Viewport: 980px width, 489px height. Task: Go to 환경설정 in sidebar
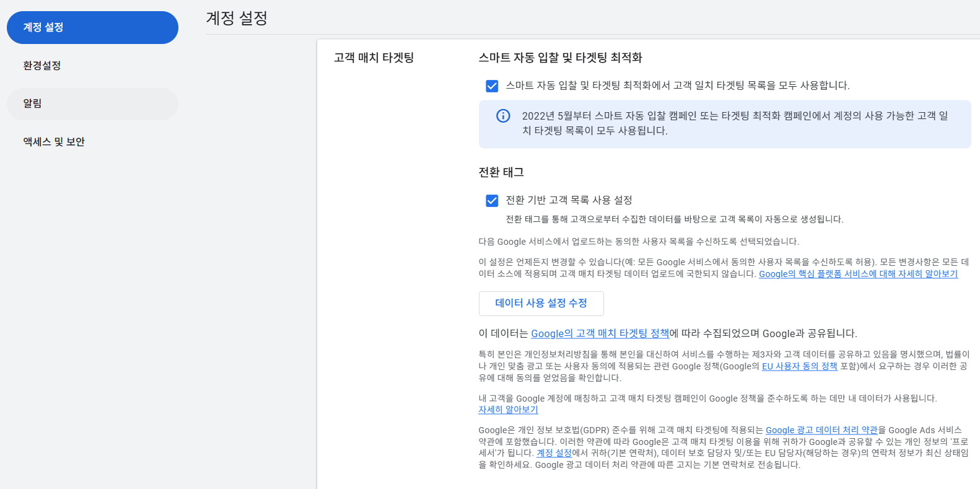click(92, 66)
